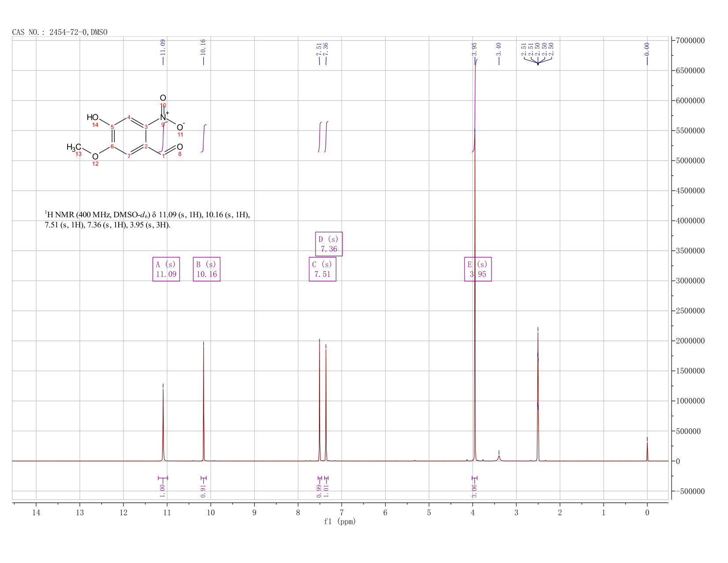728x563 pixels.
Task: Click the x-axis tick 0
Action: (647, 512)
